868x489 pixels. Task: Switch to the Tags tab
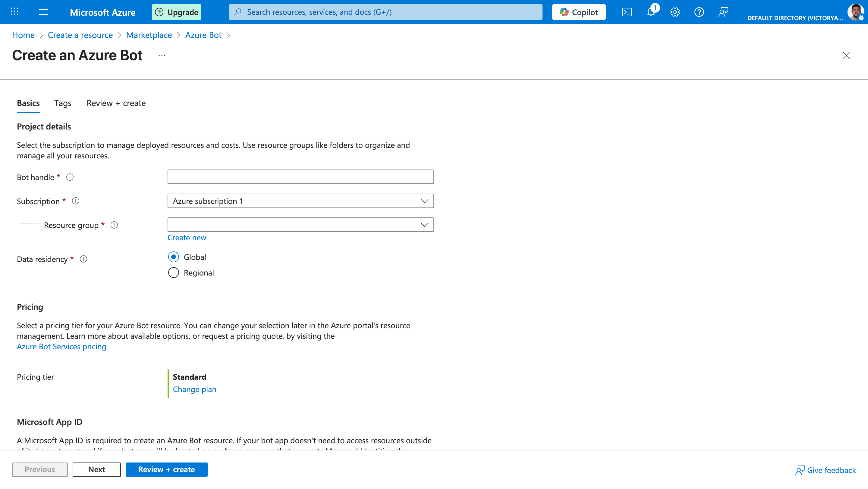point(63,103)
